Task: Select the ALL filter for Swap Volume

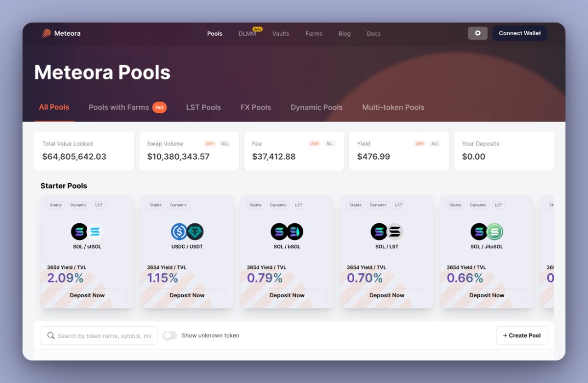Action: click(x=225, y=144)
